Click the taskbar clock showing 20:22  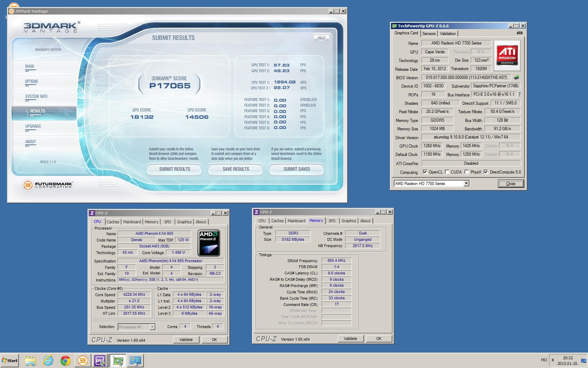click(x=568, y=361)
